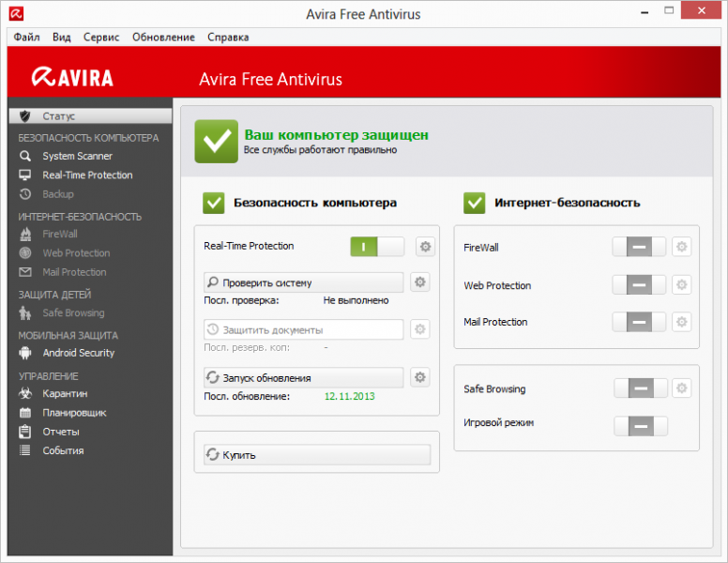This screenshot has height=563, width=728.
Task: Select the Статус sidebar item
Action: (x=90, y=116)
